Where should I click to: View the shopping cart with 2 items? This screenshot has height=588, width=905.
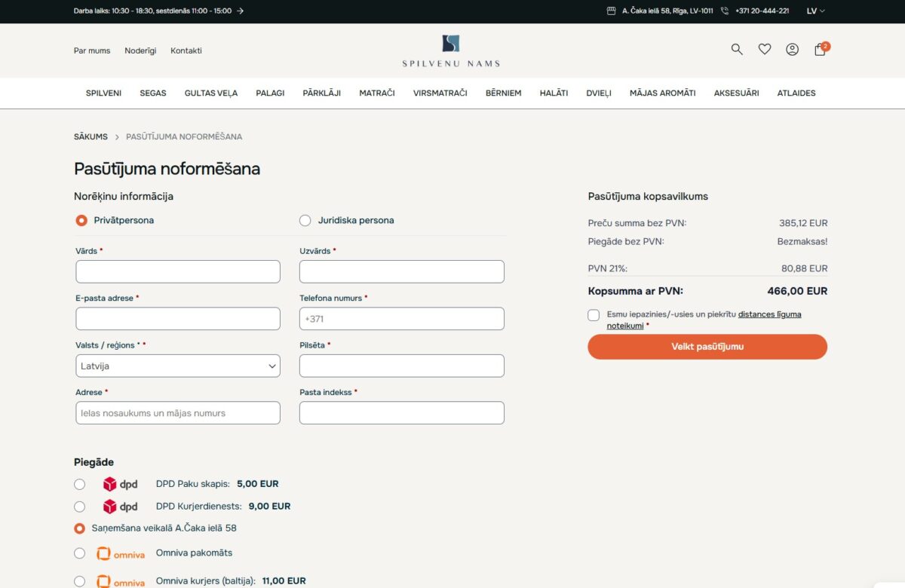pos(819,50)
